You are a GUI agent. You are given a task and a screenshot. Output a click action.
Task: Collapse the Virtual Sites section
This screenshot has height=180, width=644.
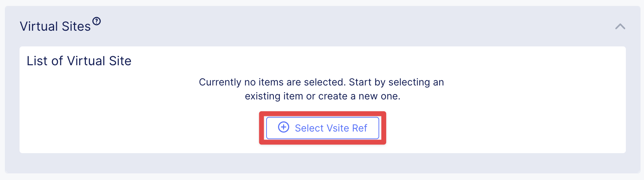(x=620, y=27)
